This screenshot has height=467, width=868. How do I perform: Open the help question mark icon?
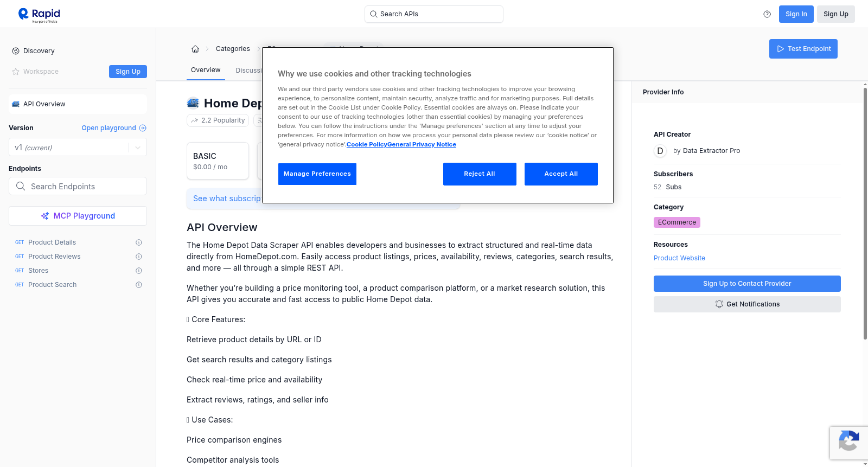pos(767,14)
